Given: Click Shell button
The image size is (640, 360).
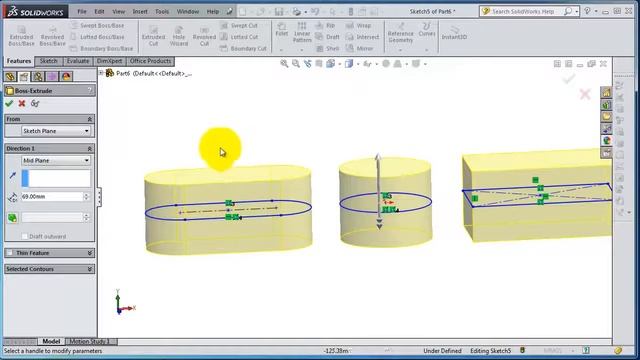Looking at the screenshot, I should click(x=327, y=48).
